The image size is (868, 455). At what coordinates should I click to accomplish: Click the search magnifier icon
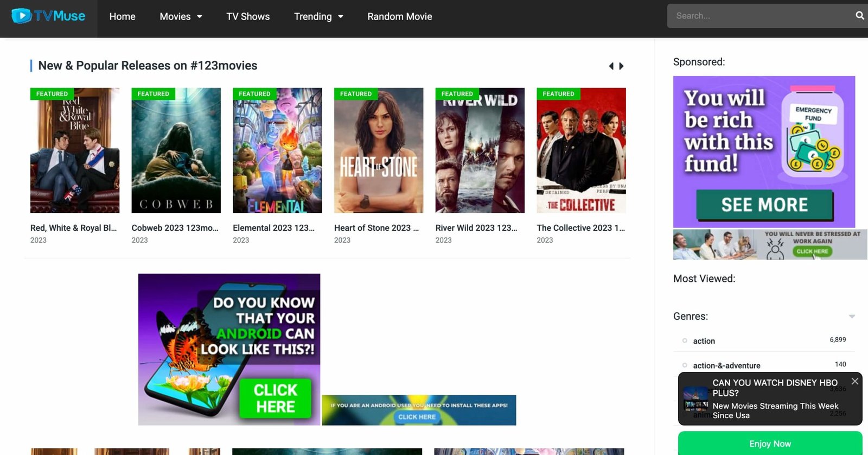[860, 16]
